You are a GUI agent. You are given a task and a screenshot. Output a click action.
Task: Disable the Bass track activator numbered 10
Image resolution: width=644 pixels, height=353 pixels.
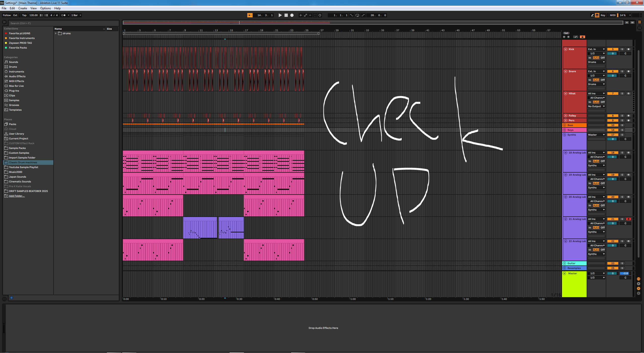[613, 125]
